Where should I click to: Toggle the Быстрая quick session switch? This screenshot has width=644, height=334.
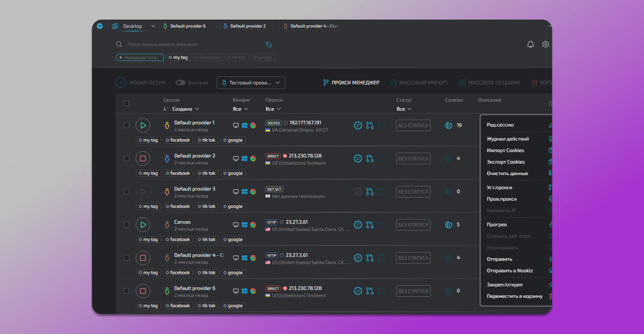(x=180, y=83)
